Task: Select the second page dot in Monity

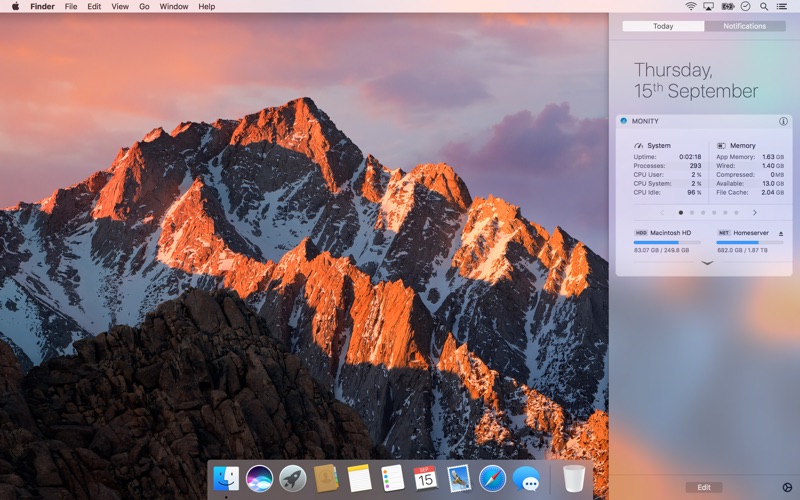Action: click(x=692, y=212)
